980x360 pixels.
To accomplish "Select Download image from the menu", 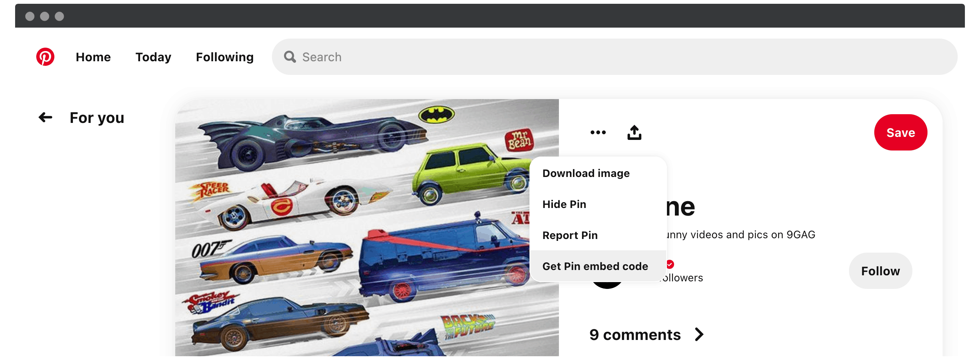I will (x=598, y=173).
